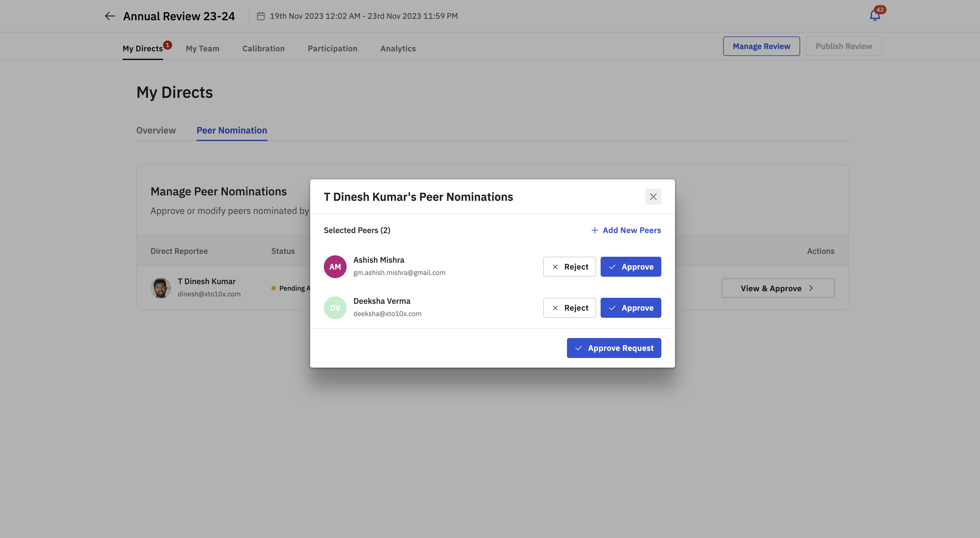Open the My Team tab

(x=202, y=48)
